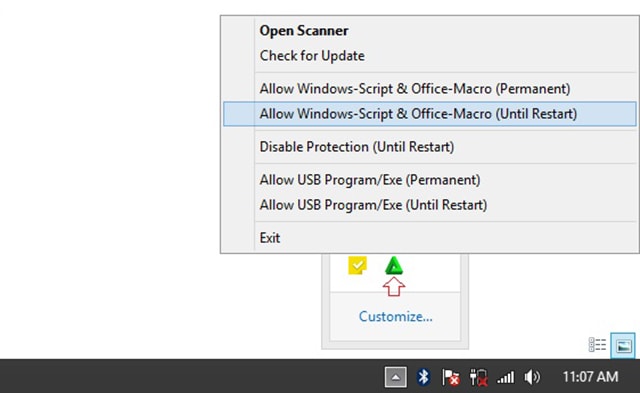Click the speaker volume icon
Image resolution: width=640 pixels, height=393 pixels.
tap(532, 377)
